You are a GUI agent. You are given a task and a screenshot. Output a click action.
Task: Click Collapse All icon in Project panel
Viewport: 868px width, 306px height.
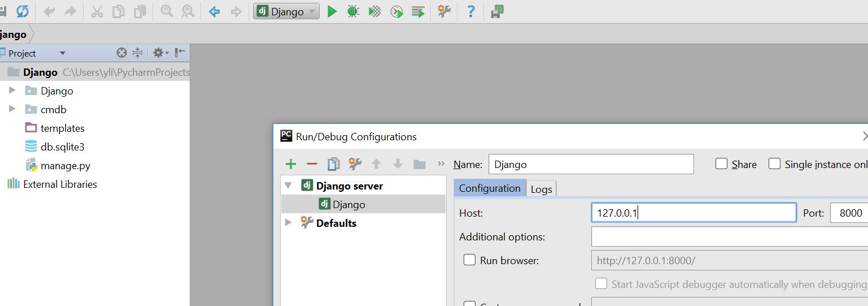[137, 53]
